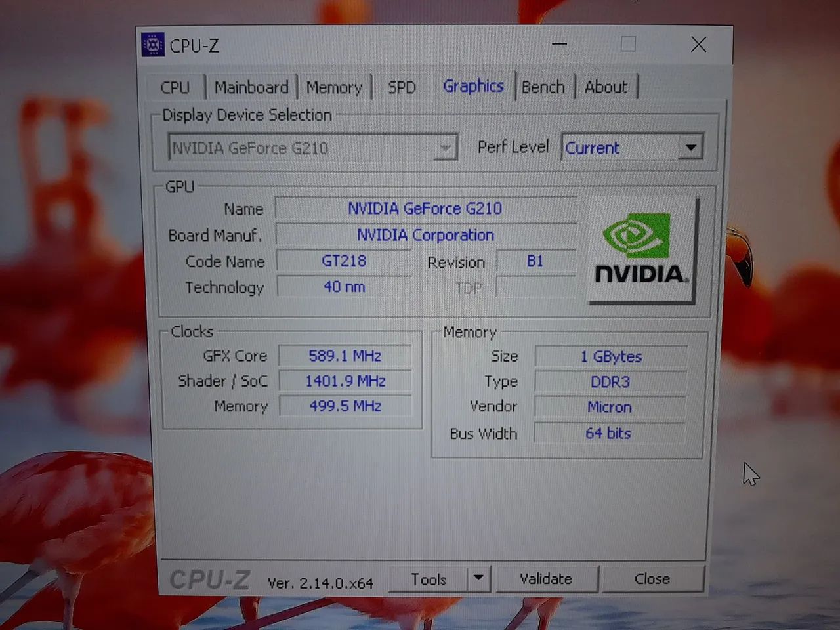Open the Perf Level dropdown showing Current
The height and width of the screenshot is (630, 840).
690,147
